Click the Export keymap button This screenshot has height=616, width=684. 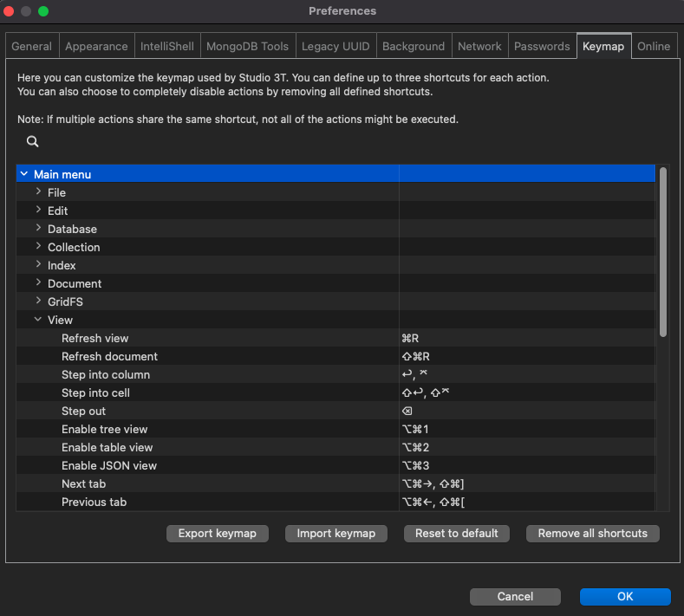[x=218, y=533]
